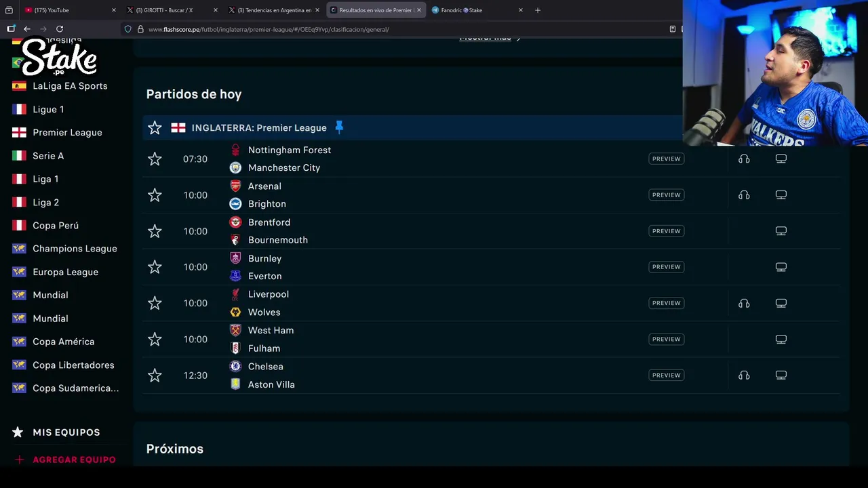Viewport: 868px width, 488px height.
Task: Click headphones icon for Liverpool vs Wolves
Action: click(744, 303)
